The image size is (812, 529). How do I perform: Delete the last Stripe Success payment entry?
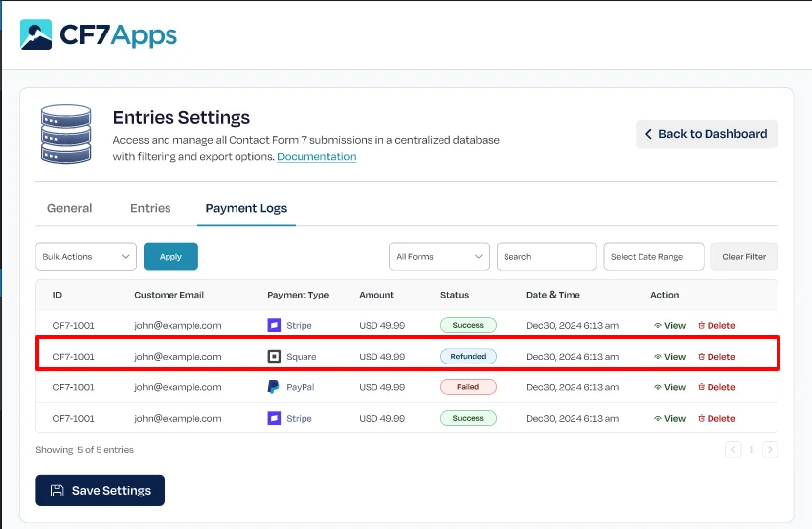pyautogui.click(x=716, y=419)
